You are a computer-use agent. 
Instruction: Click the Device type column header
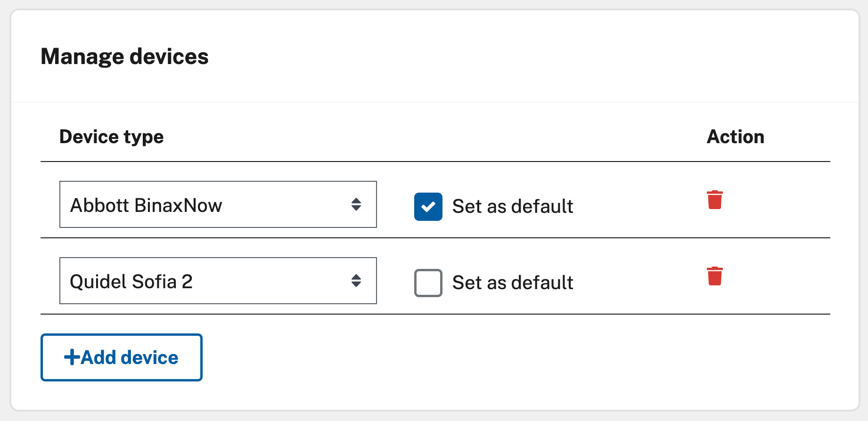(112, 137)
